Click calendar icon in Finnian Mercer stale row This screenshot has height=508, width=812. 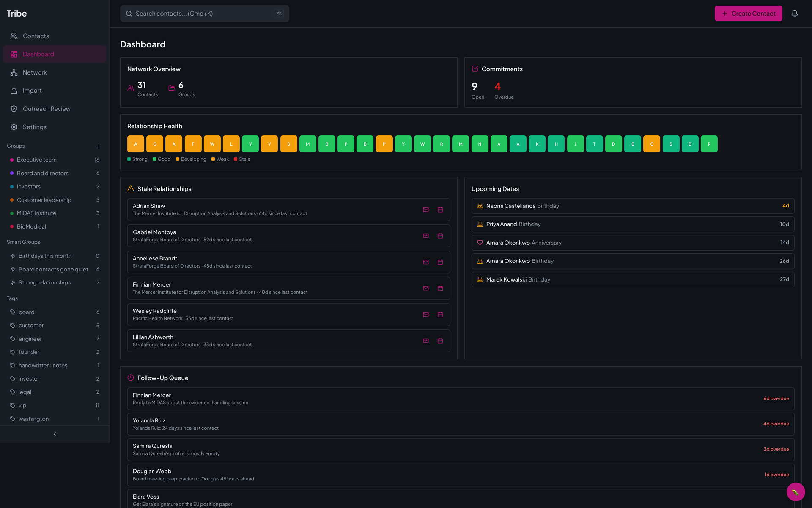point(440,288)
